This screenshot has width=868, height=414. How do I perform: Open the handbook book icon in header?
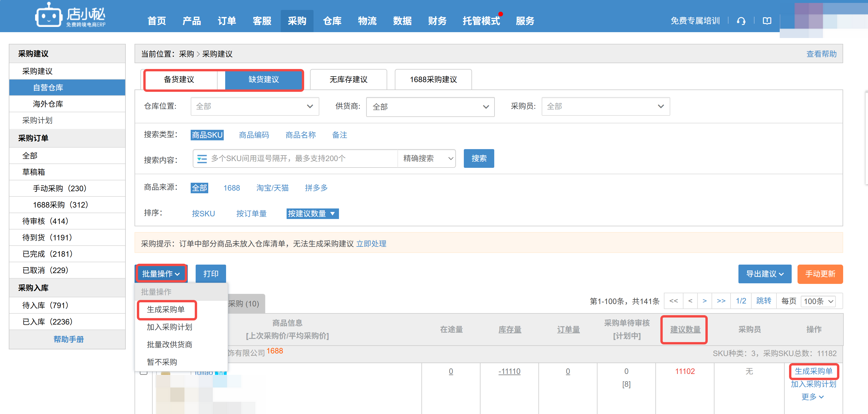coord(767,21)
